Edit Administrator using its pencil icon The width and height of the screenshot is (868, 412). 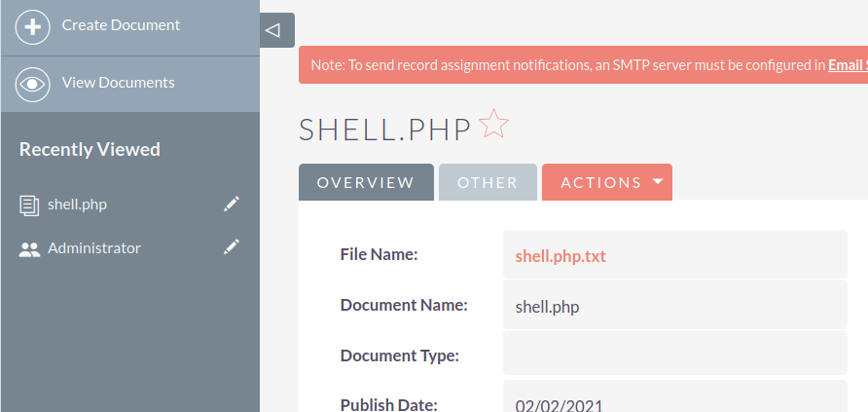tap(231, 247)
